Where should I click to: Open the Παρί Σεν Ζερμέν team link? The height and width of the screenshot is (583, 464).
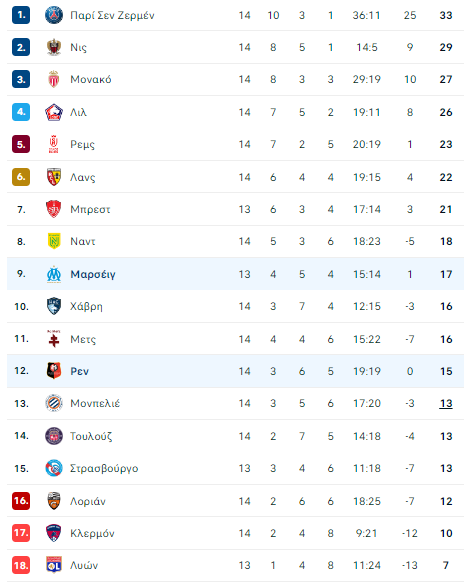pos(112,15)
